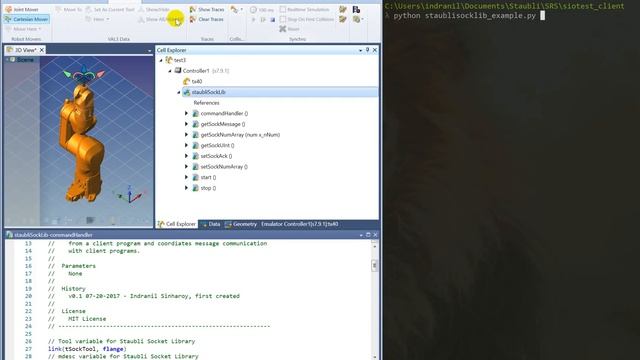
Task: Click Emulator Controller1 status text
Action: pyautogui.click(x=300, y=224)
